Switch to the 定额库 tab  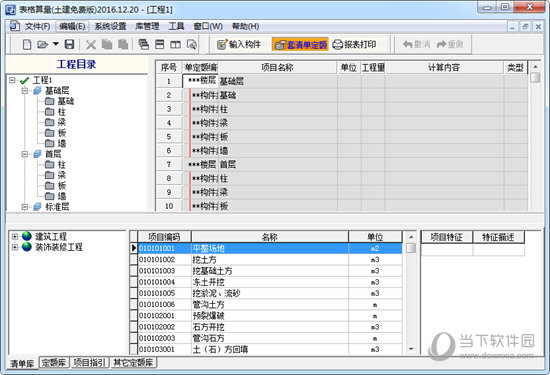54,362
